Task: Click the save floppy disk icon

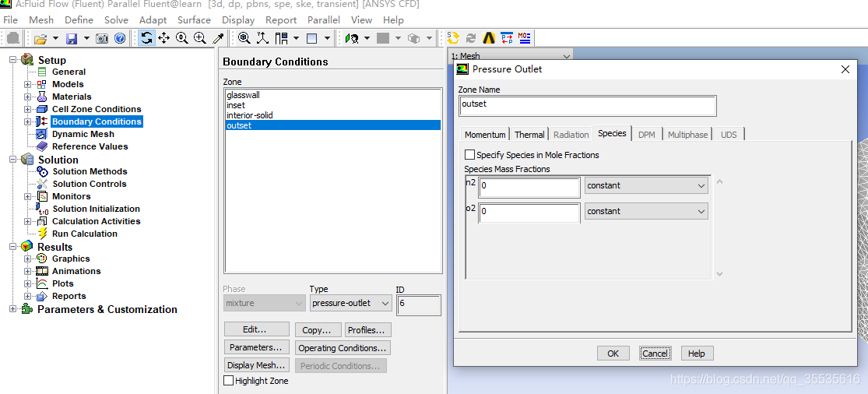Action: coord(72,38)
